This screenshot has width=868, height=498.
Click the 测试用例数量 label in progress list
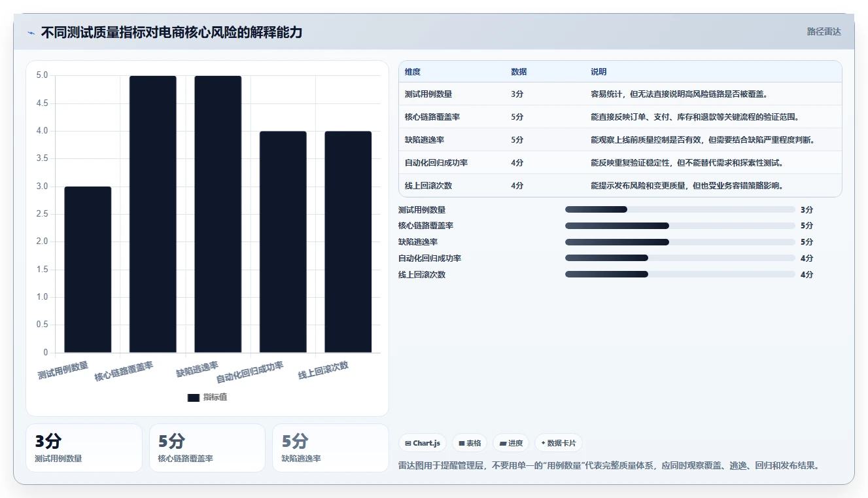[x=422, y=209]
